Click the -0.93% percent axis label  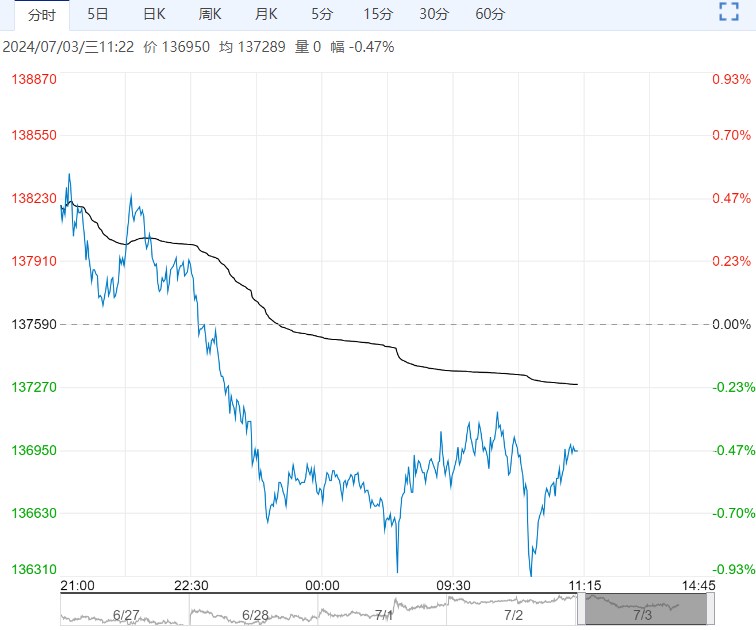[x=734, y=569]
